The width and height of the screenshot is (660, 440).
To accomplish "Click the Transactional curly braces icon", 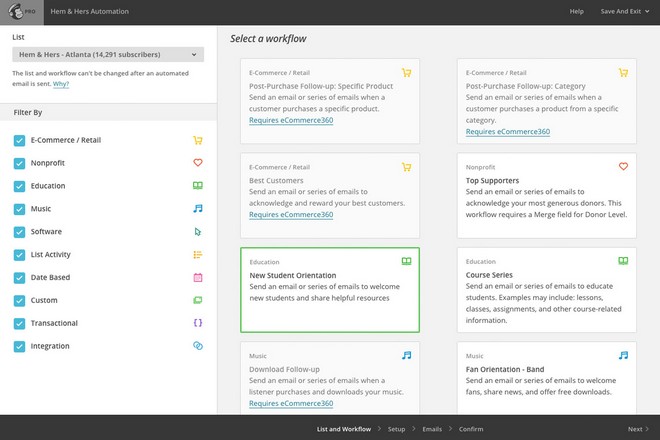I will 198,323.
